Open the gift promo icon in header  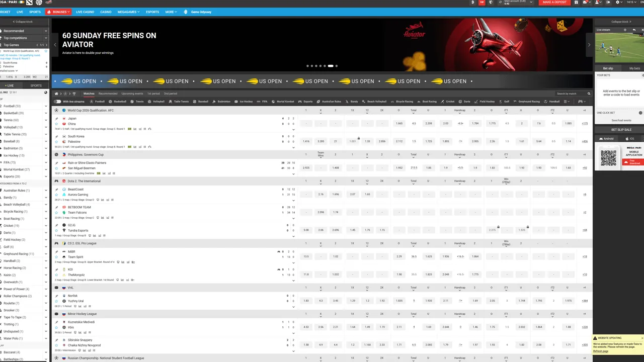pos(575,3)
